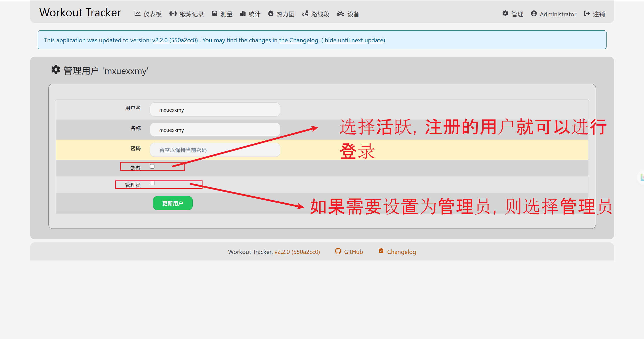
Task: Open the v2.2.0 (550a2cc0) version link in banner
Action: 175,40
